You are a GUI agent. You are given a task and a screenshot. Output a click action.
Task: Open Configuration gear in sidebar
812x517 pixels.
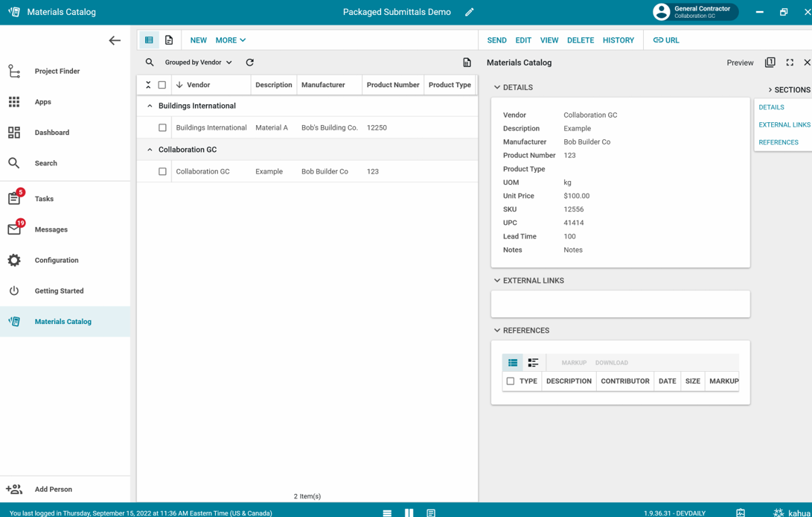pos(56,260)
